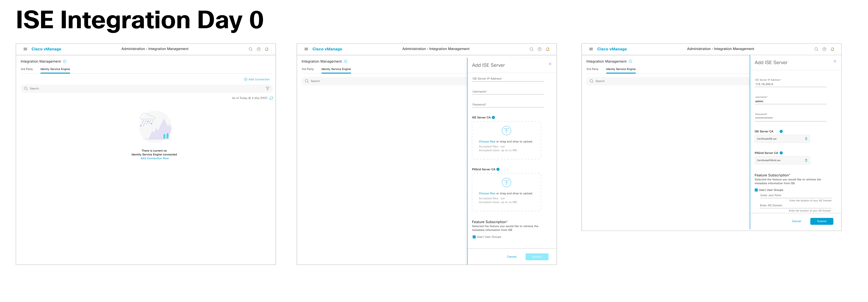Image resolution: width=868 pixels, height=302 pixels.
Task: Click Cisco vManage logo in empty-state screen
Action: click(46, 49)
